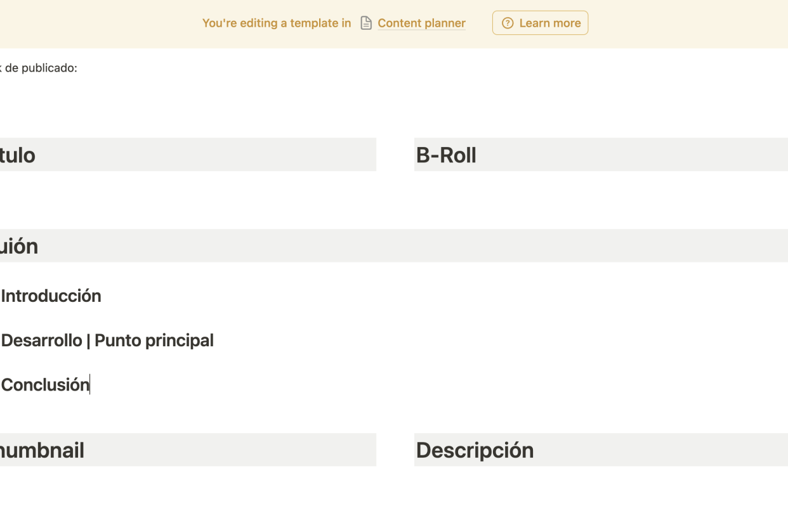Click the Desarrollo | Punto principal subheading
The height and width of the screenshot is (532, 788).
point(107,341)
